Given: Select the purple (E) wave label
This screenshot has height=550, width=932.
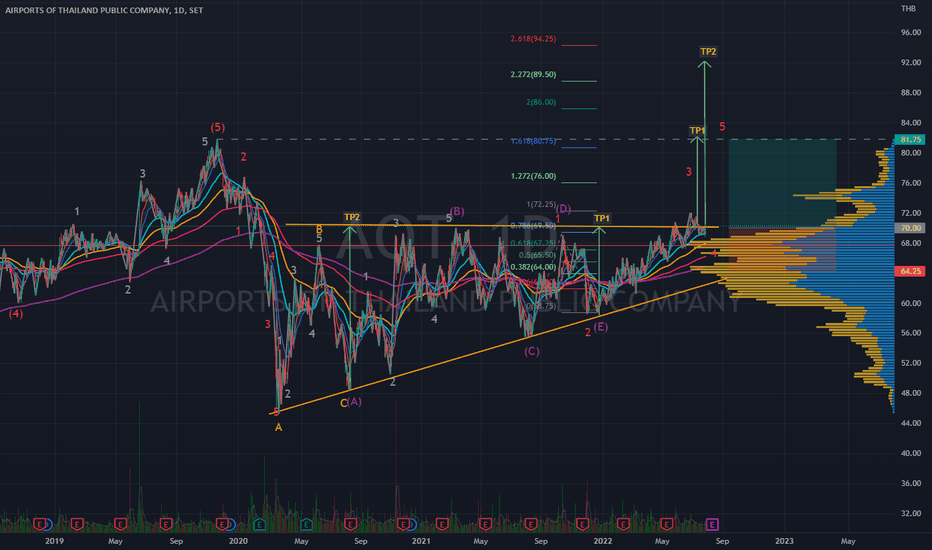Looking at the screenshot, I should tap(600, 327).
